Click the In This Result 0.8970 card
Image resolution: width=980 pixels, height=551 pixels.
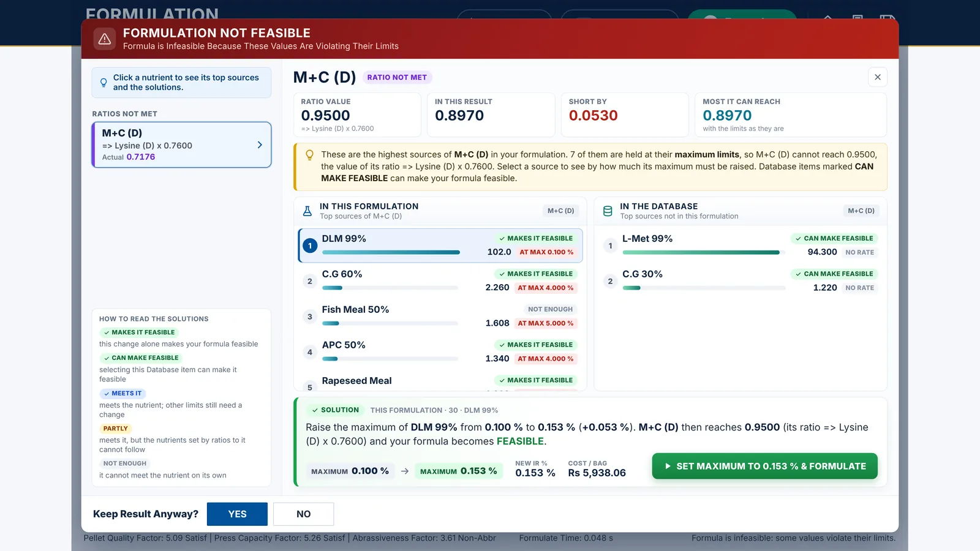click(x=491, y=114)
